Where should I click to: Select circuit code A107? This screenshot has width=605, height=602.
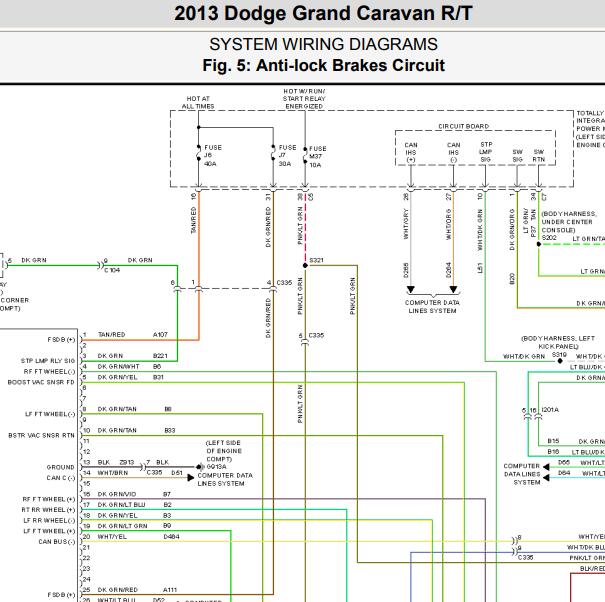160,335
